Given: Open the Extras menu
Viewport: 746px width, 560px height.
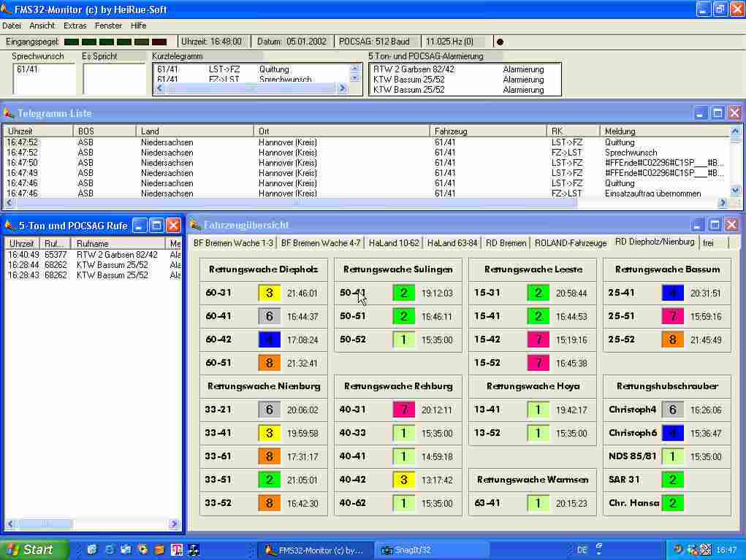Looking at the screenshot, I should (75, 26).
